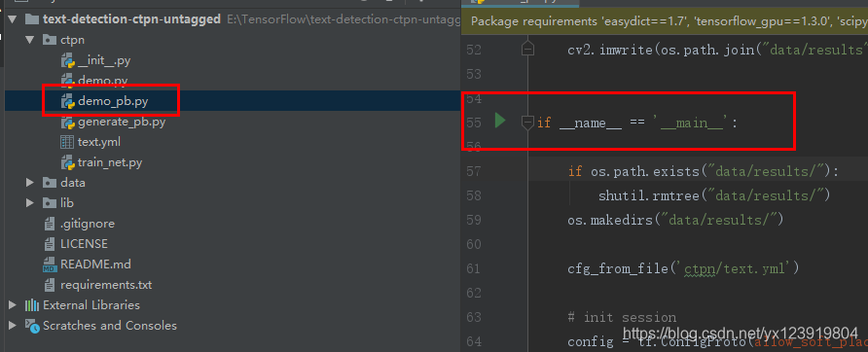Click Python icon of train_net.py
Viewport: 868px width, 352px height.
coord(67,162)
